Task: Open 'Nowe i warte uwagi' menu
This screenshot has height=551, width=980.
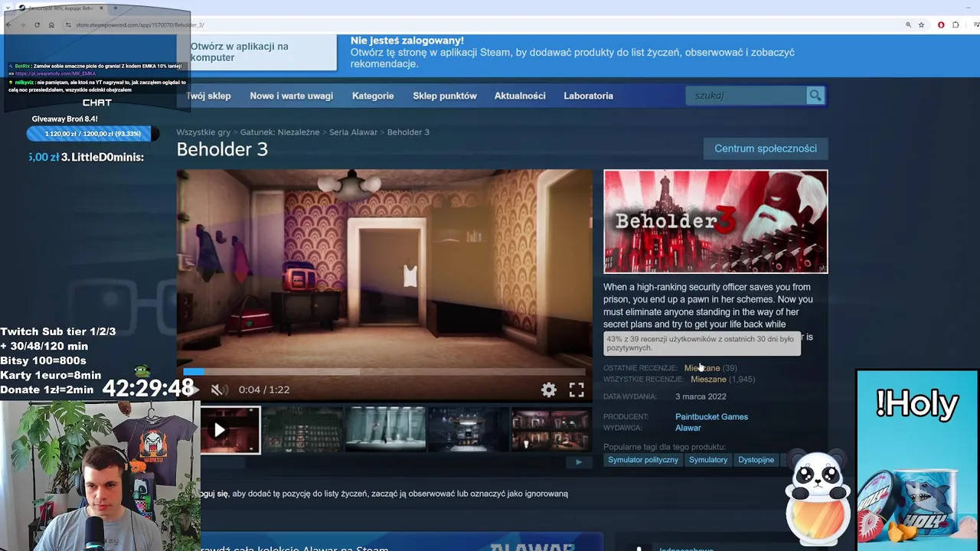Action: click(292, 96)
